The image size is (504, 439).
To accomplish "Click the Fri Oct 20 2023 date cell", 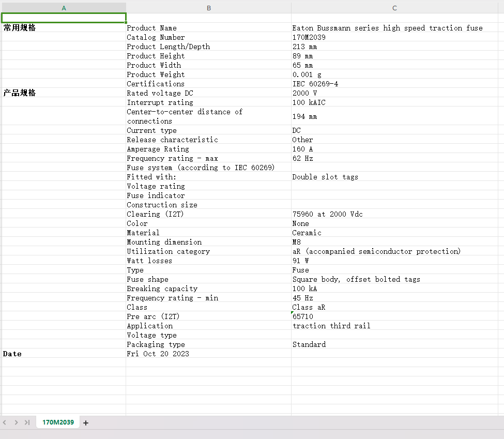I will click(209, 354).
